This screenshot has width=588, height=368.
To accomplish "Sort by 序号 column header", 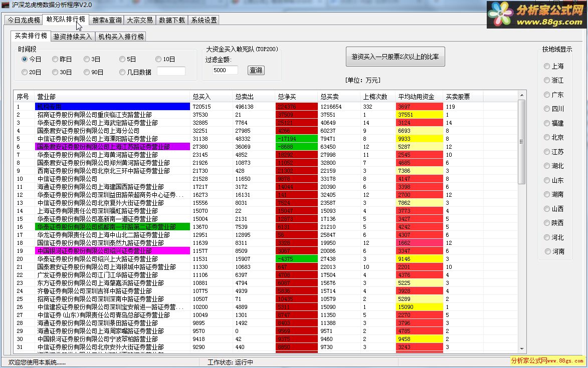I will tap(25, 97).
